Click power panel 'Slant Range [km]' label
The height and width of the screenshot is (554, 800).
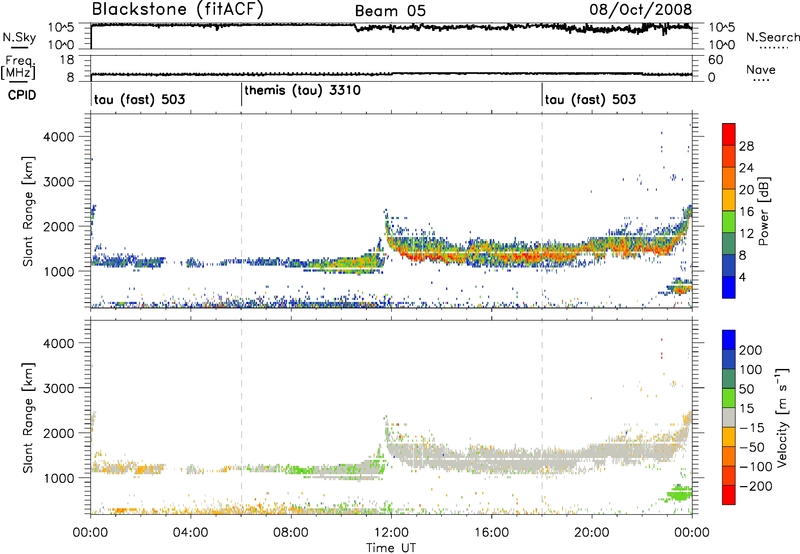(28, 212)
